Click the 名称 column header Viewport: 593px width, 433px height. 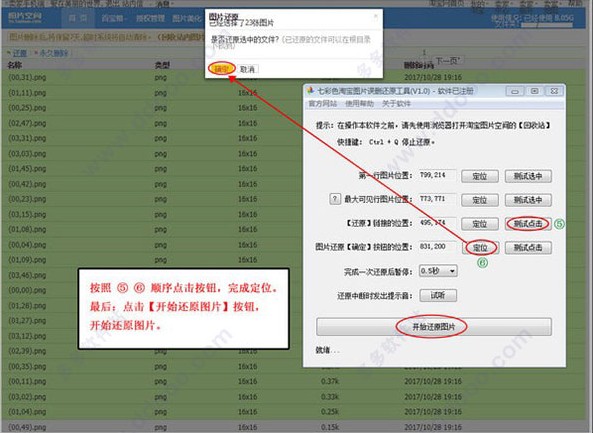14,65
